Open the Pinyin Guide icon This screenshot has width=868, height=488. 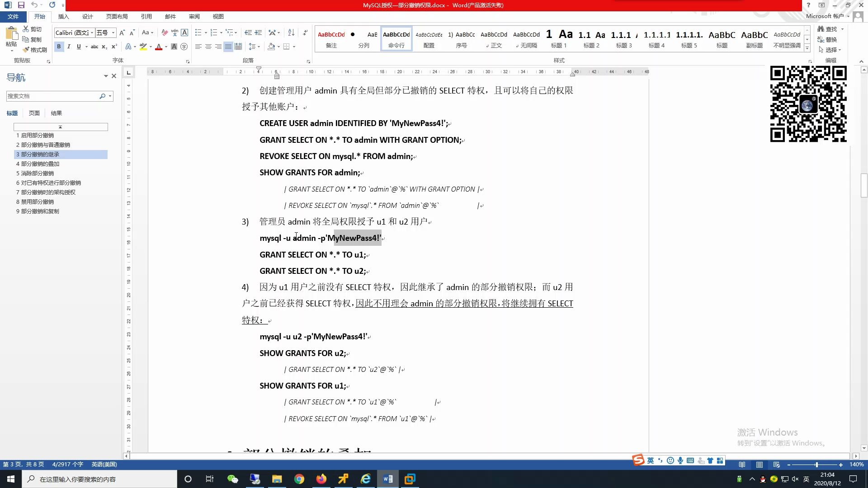coord(175,32)
